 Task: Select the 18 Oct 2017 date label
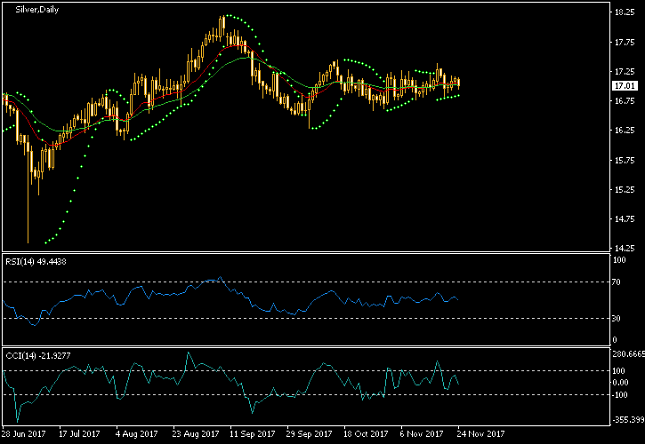(x=365, y=434)
